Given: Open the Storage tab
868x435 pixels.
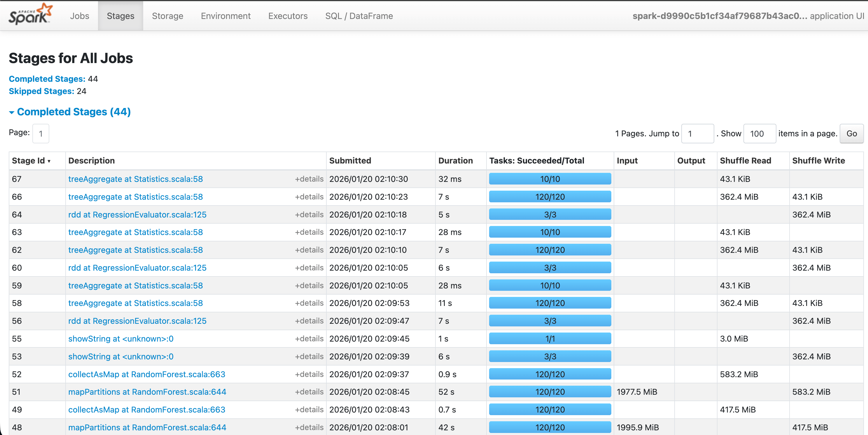Looking at the screenshot, I should pyautogui.click(x=167, y=16).
